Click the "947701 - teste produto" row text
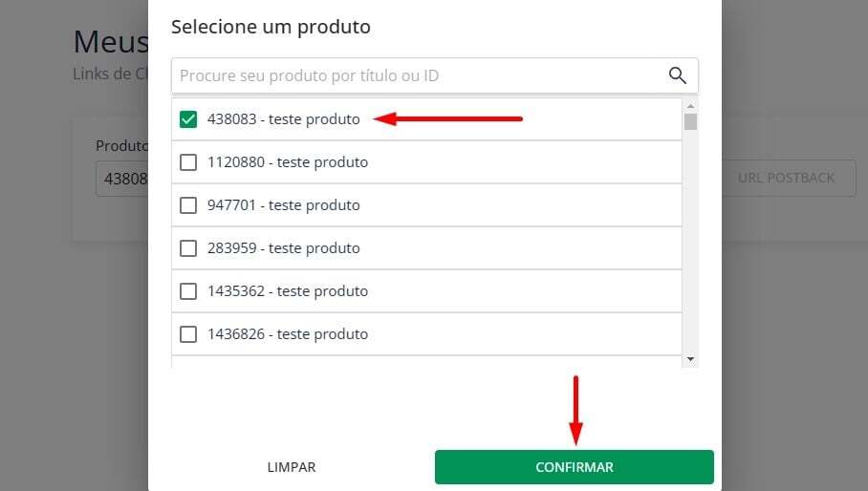This screenshot has height=491, width=868. 283,205
